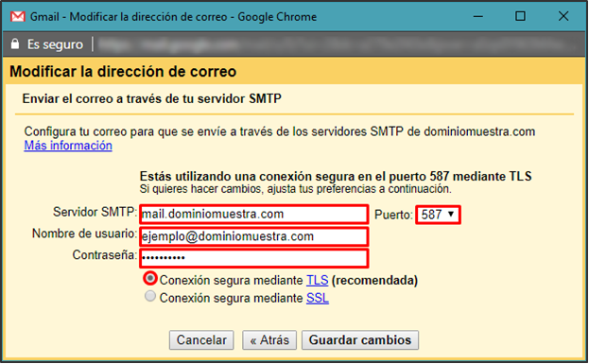Close the Chrome window
Image resolution: width=589 pixels, height=364 pixels.
coord(563,16)
